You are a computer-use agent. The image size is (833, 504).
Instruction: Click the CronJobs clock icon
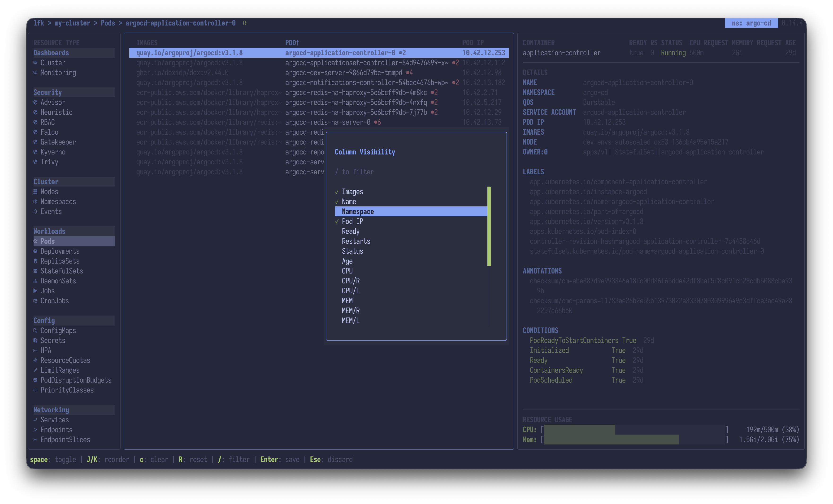(x=35, y=301)
